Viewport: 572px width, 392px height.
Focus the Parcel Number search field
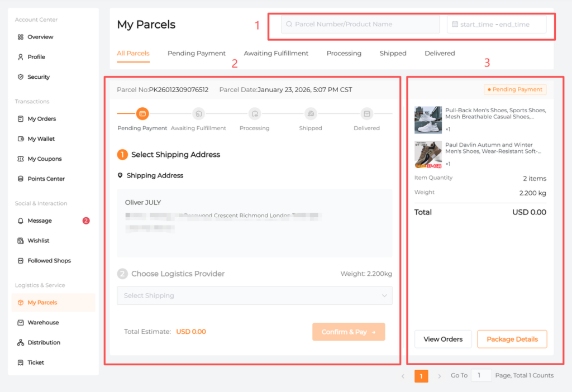360,25
